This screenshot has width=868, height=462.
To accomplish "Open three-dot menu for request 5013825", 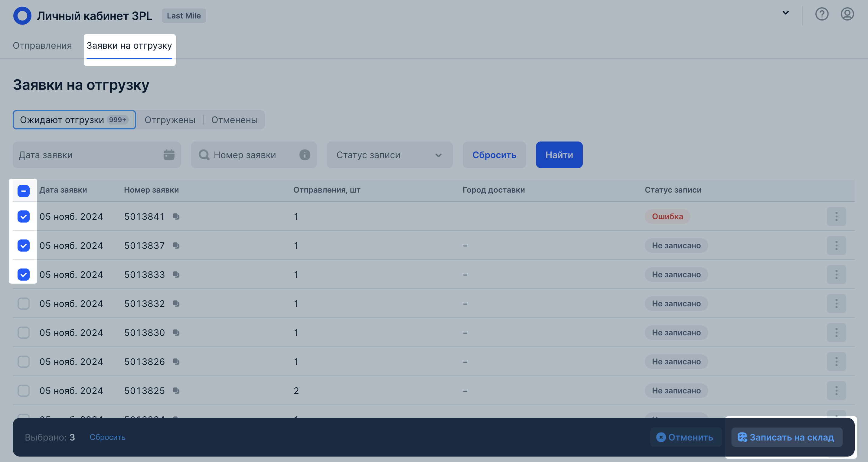I will 836,390.
